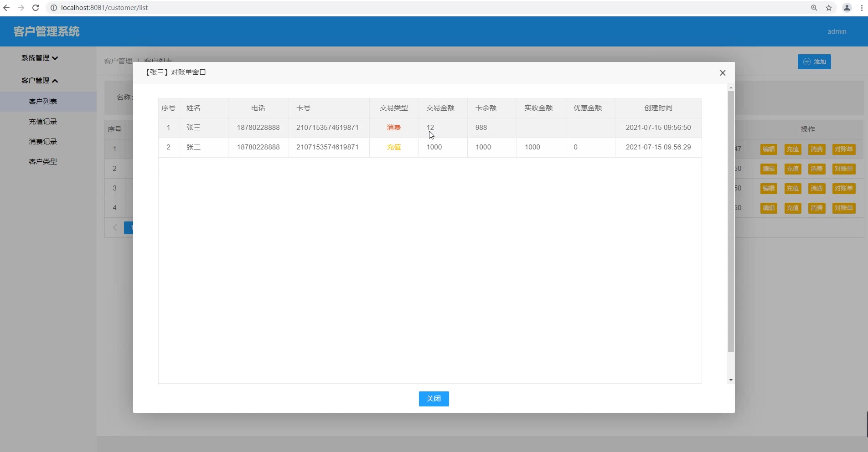Screen dimensions: 868x452
Task: Open the browser profile avatar icon
Action: pos(847,8)
